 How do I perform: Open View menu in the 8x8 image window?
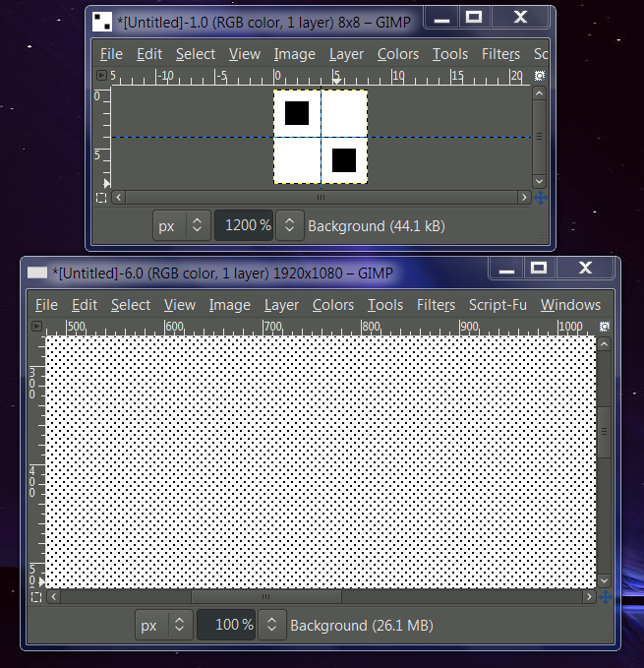point(244,54)
